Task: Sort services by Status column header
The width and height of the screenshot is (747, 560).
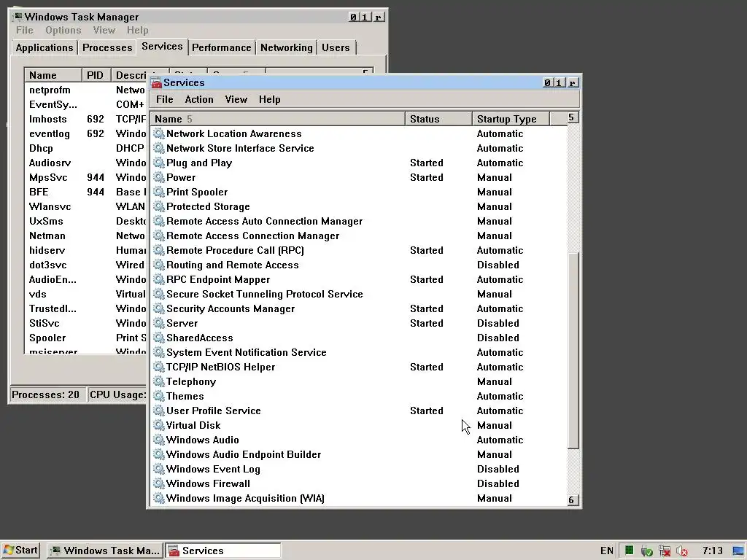Action: coord(438,119)
